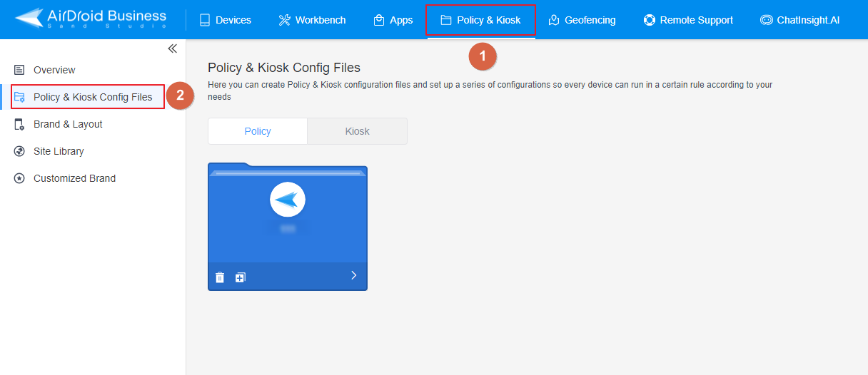The height and width of the screenshot is (375, 868).
Task: Go to Site Library in the sidebar
Action: pos(59,151)
